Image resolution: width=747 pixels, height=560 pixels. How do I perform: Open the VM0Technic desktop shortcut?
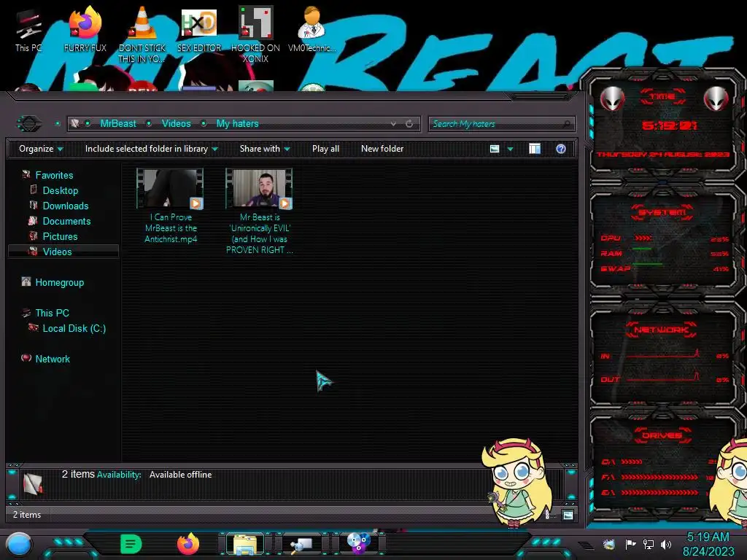point(312,29)
